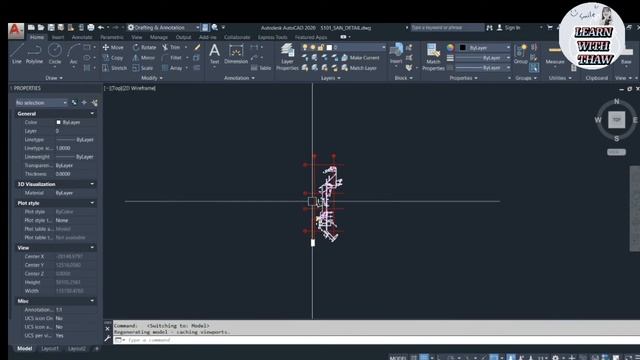The height and width of the screenshot is (360, 640).
Task: Open the Insert ribbon tab
Action: pyautogui.click(x=58, y=37)
